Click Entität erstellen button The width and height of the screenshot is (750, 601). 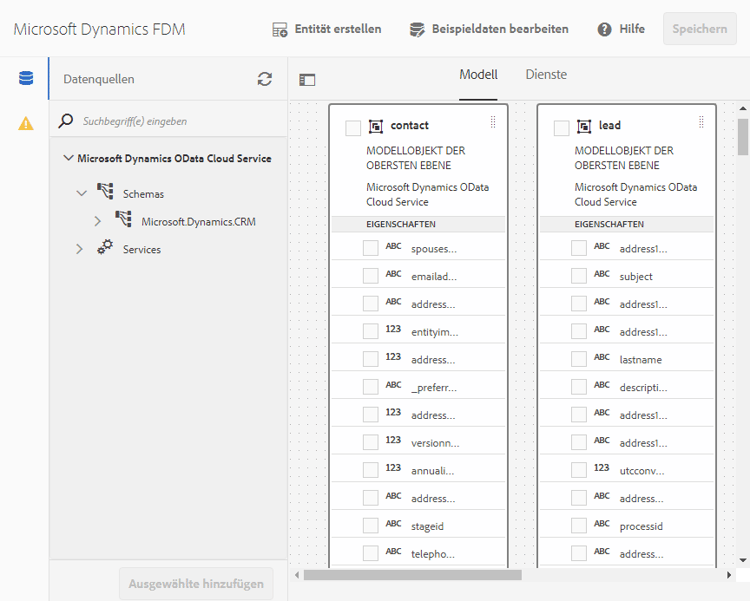(x=327, y=29)
